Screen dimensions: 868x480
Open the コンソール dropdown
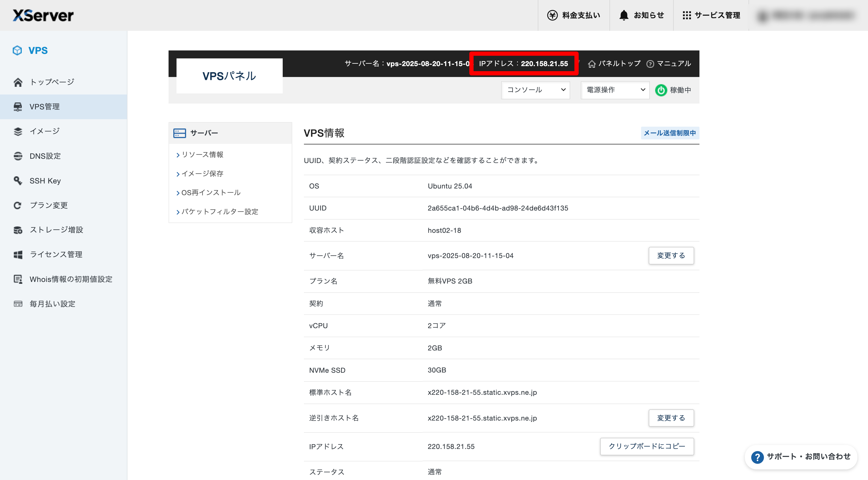[535, 90]
